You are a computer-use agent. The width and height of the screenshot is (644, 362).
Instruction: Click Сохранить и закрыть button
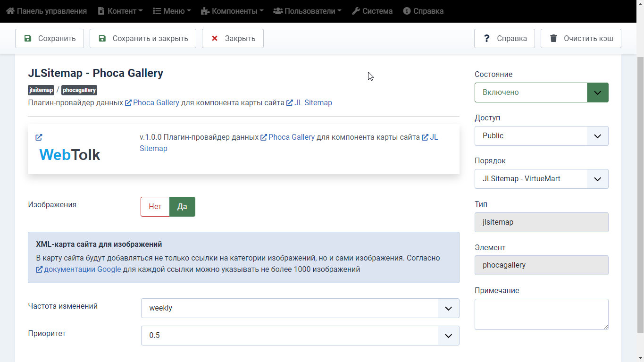143,38
